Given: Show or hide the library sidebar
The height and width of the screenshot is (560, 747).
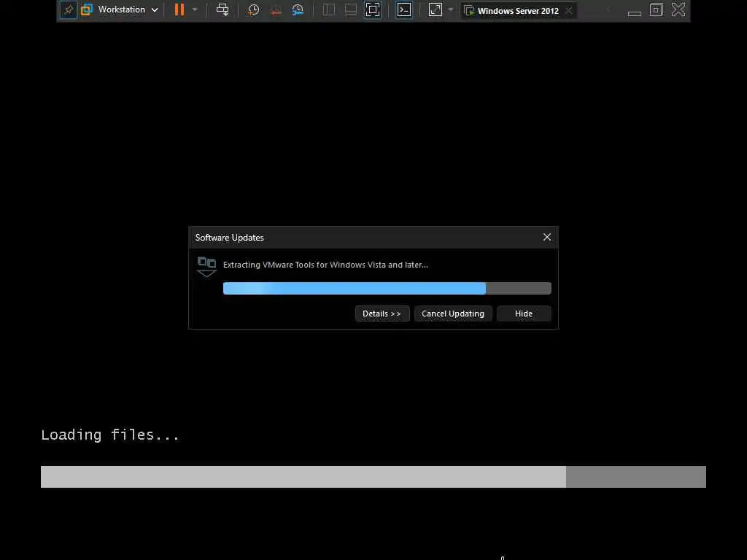Looking at the screenshot, I should pyautogui.click(x=329, y=10).
